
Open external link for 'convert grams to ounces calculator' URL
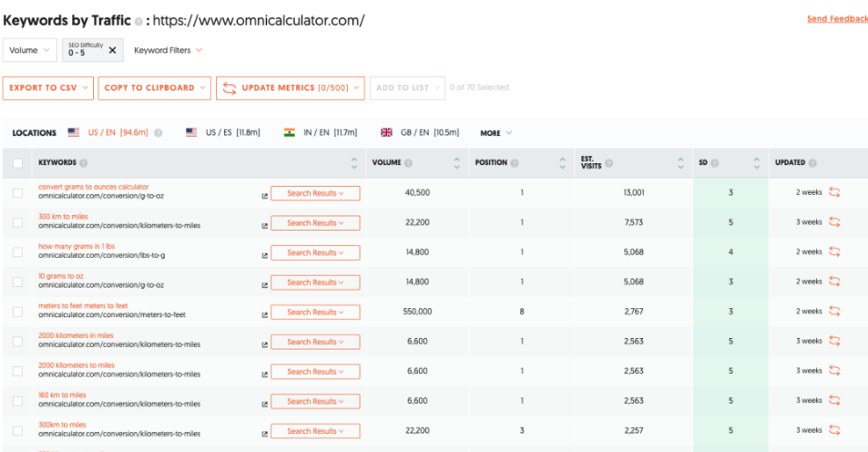(265, 196)
